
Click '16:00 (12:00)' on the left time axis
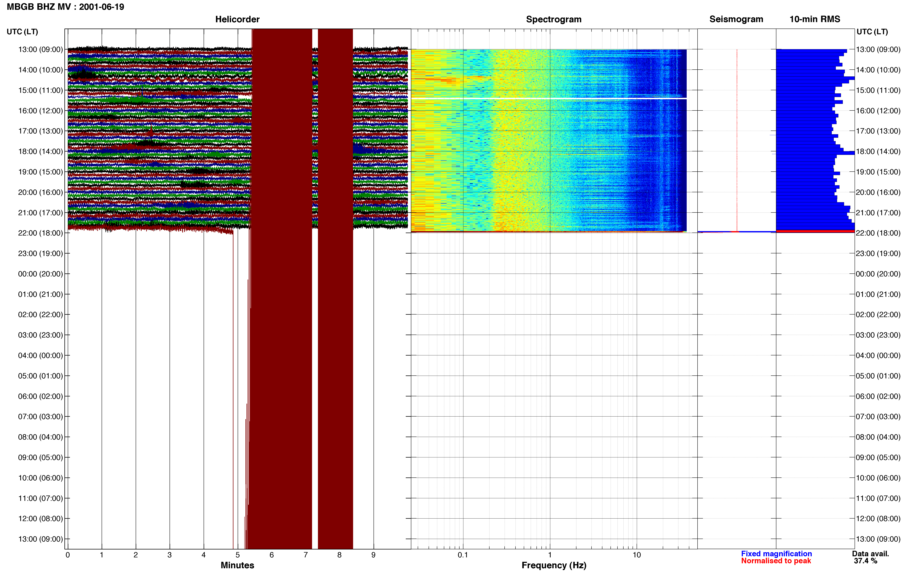point(41,110)
